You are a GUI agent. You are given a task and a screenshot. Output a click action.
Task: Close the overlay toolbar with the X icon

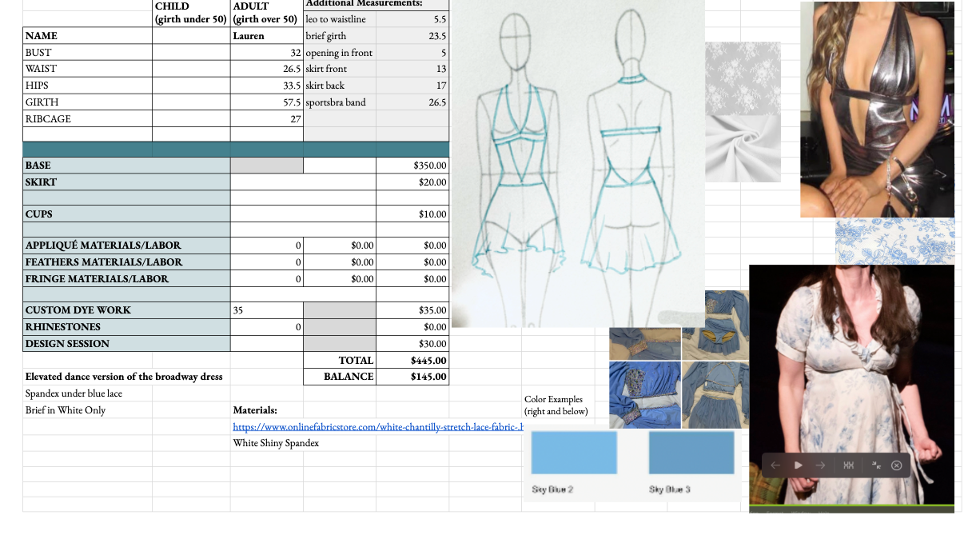(x=896, y=465)
